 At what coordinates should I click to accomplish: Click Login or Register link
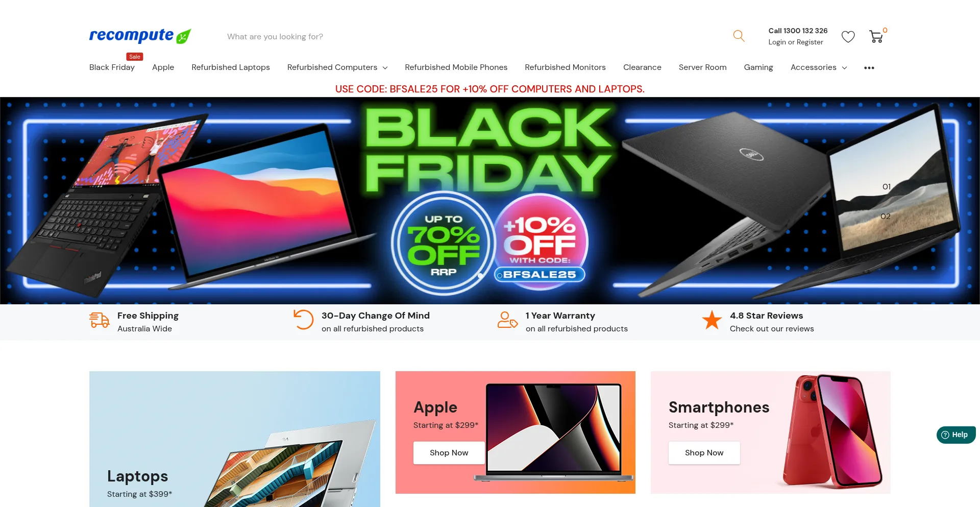(795, 42)
